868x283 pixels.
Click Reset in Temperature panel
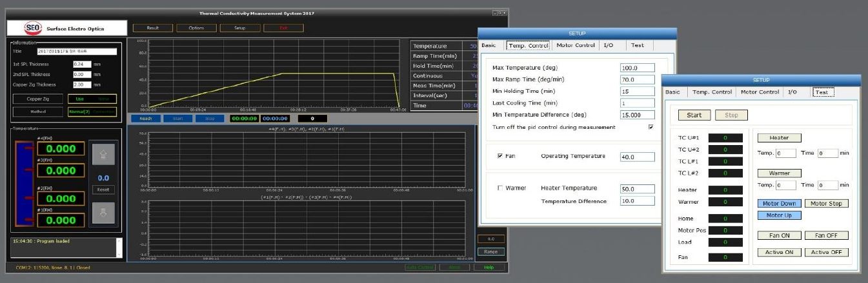click(103, 190)
